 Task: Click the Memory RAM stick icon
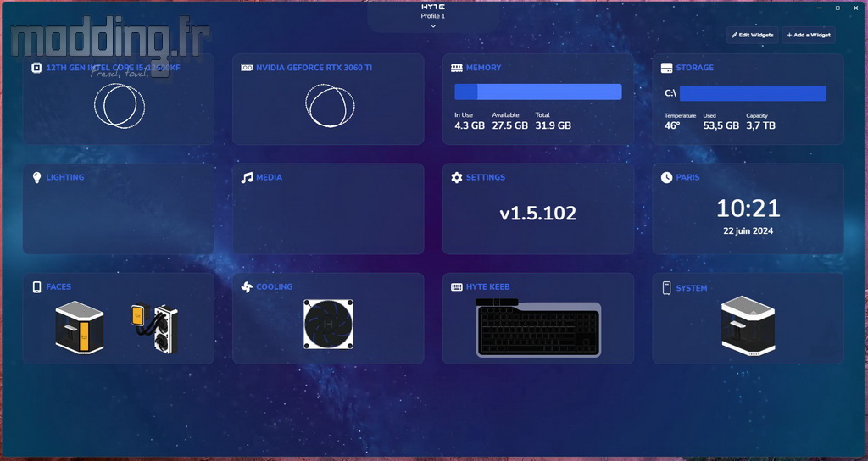click(457, 68)
